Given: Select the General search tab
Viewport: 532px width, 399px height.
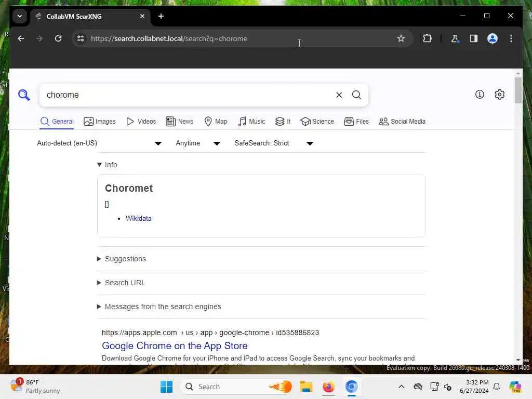Looking at the screenshot, I should pyautogui.click(x=57, y=122).
